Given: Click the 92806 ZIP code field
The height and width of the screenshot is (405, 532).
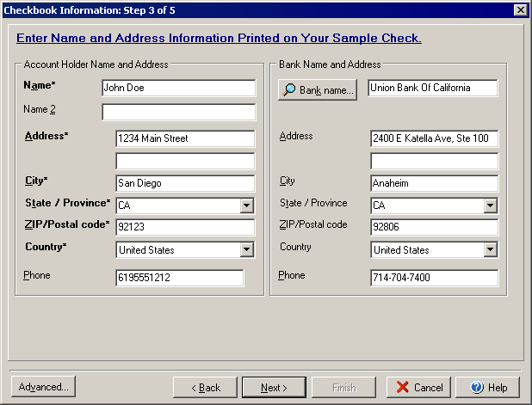Looking at the screenshot, I should 434,227.
